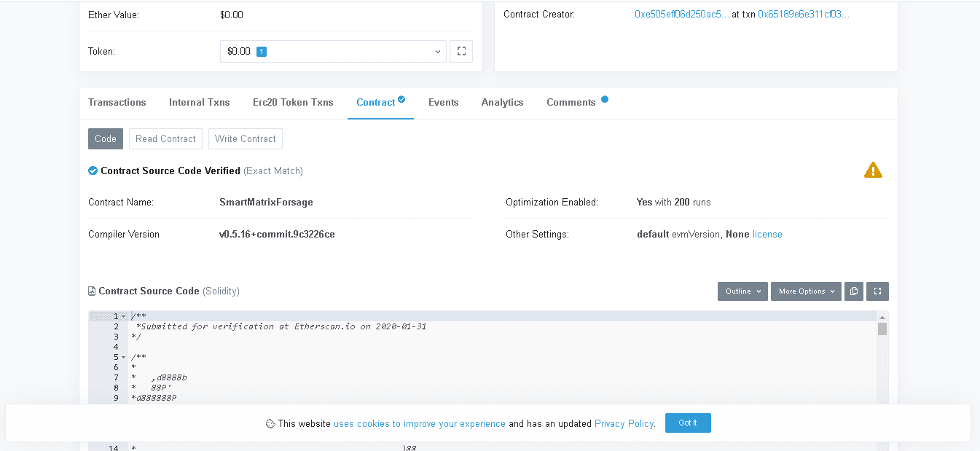
Task: Click the expand token holdings icon
Action: coord(460,52)
